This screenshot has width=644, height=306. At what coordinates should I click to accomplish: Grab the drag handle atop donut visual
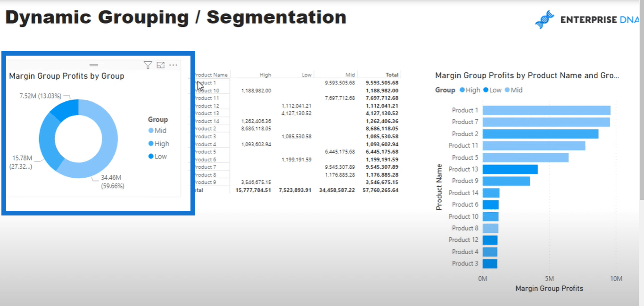pyautogui.click(x=94, y=65)
